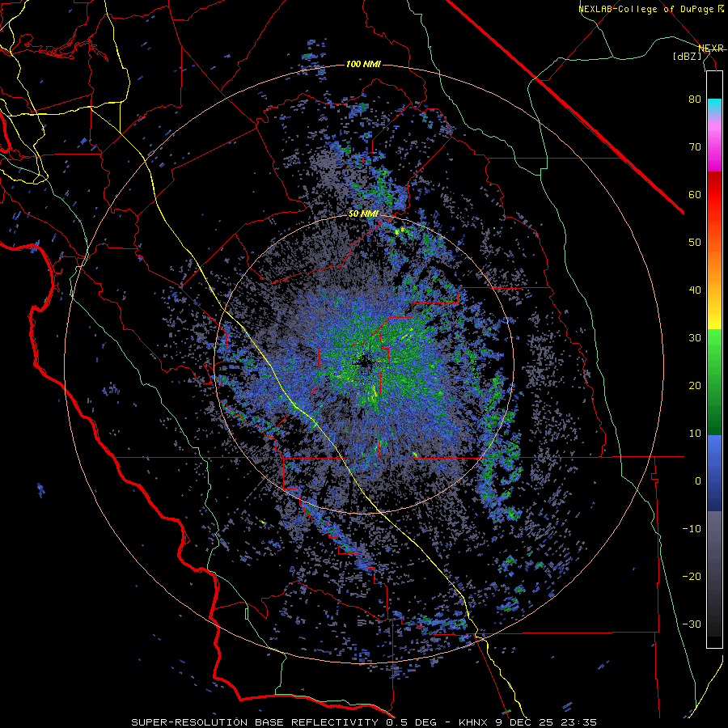
Task: Click the 20 value on the dBZ scale
Action: click(695, 386)
